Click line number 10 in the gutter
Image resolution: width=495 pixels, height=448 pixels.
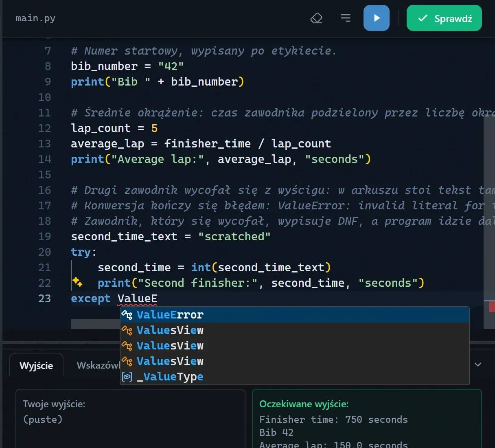[x=45, y=97]
